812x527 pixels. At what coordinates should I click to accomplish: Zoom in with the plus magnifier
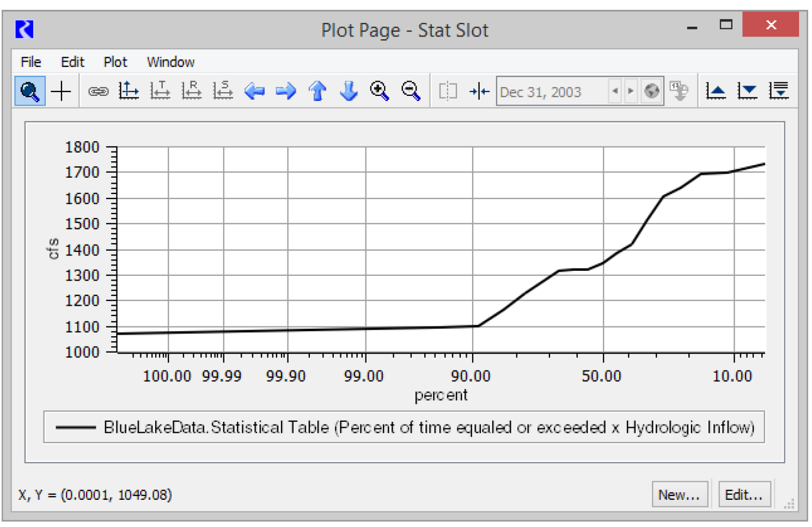click(x=380, y=91)
